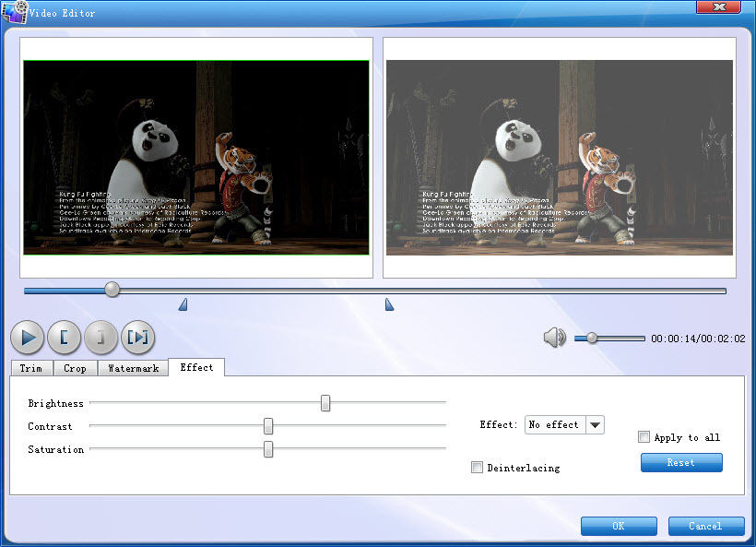Mute audio using the speaker icon

pyautogui.click(x=554, y=338)
